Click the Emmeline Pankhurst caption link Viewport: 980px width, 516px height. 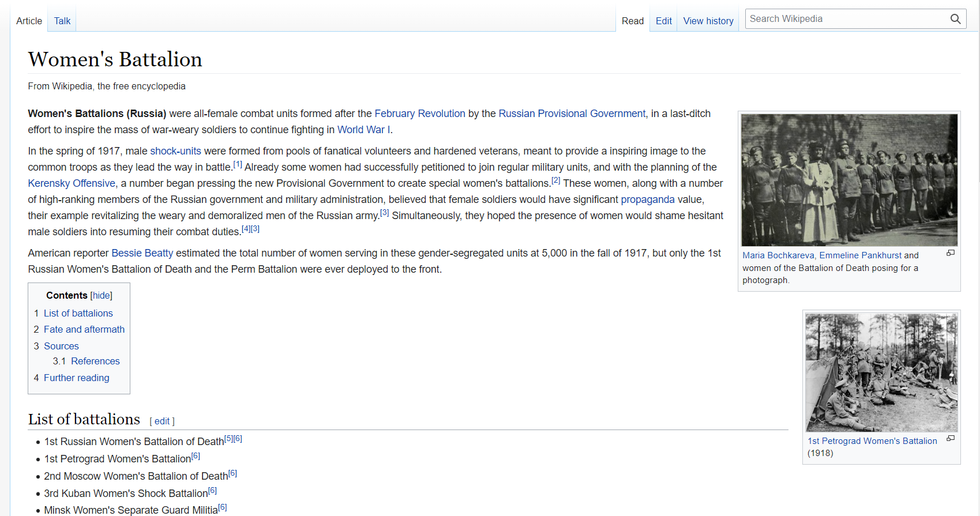tap(860, 255)
